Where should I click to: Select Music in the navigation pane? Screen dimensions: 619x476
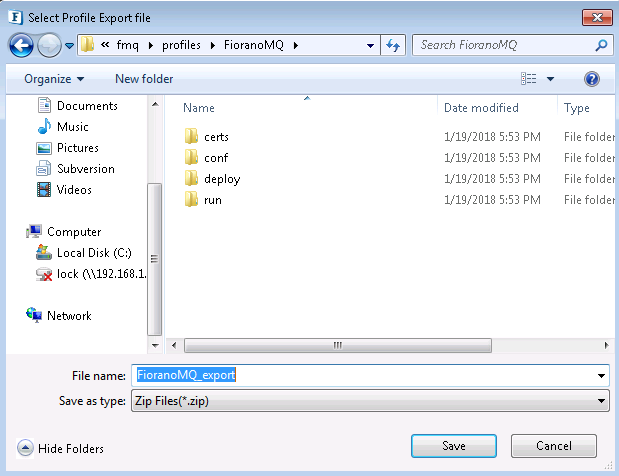click(63, 127)
